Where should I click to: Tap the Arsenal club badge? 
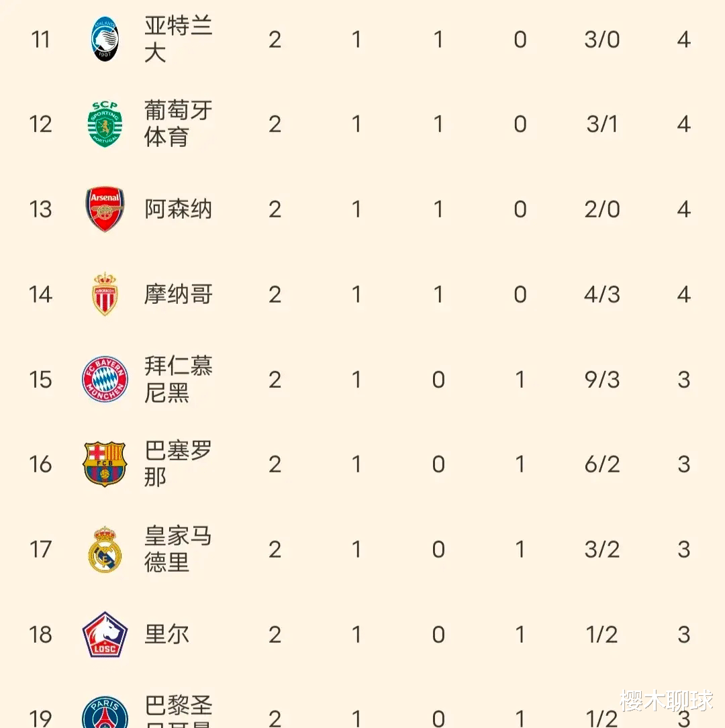pos(105,209)
